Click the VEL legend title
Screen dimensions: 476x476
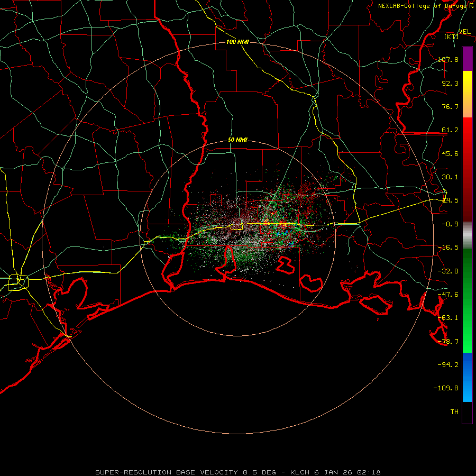pyautogui.click(x=465, y=32)
